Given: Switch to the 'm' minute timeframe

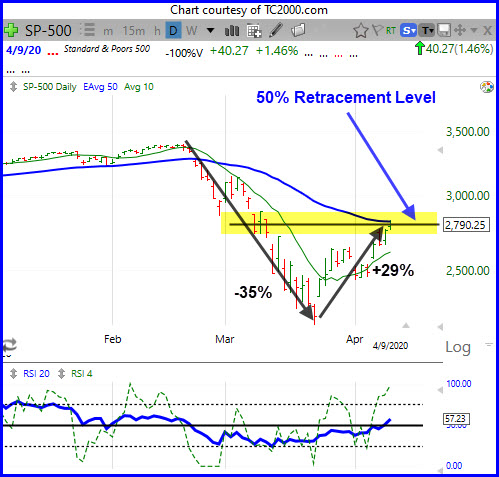Looking at the screenshot, I should (x=108, y=31).
